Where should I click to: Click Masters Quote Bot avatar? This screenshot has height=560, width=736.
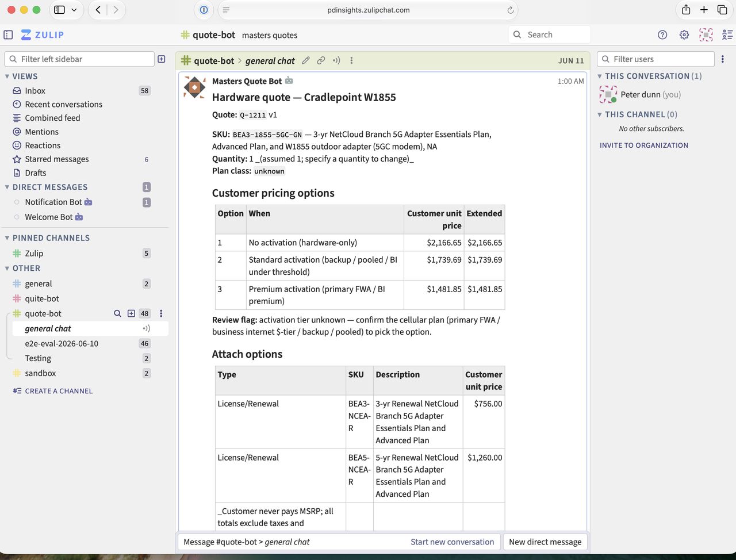[x=194, y=87]
